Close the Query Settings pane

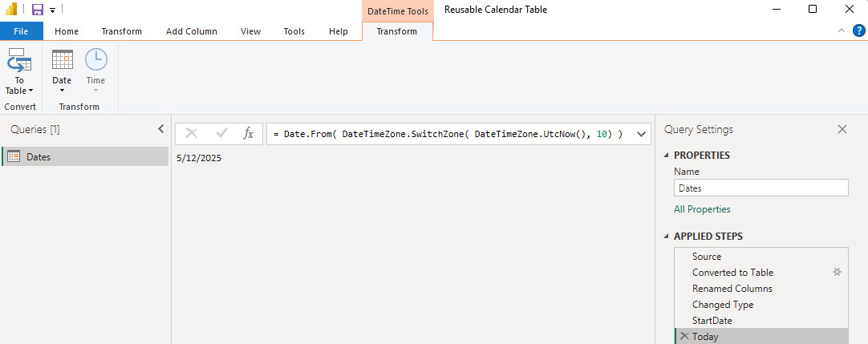coord(842,129)
